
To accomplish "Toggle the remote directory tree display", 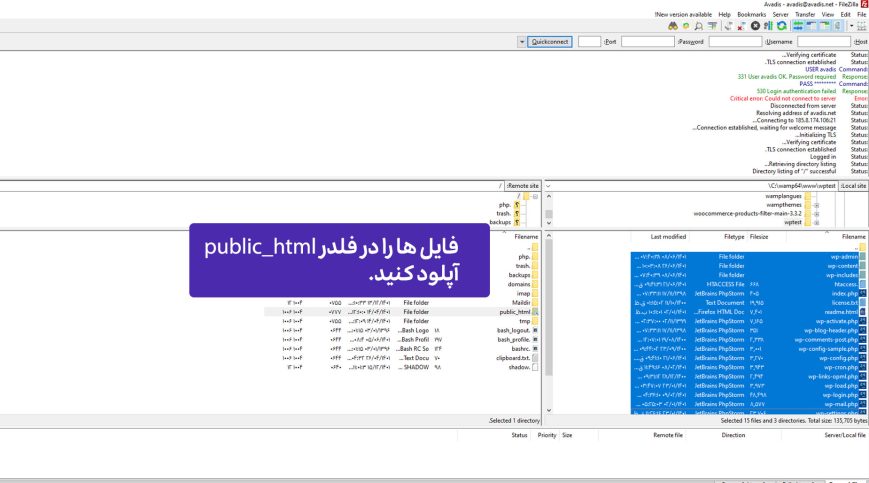I will [812, 26].
